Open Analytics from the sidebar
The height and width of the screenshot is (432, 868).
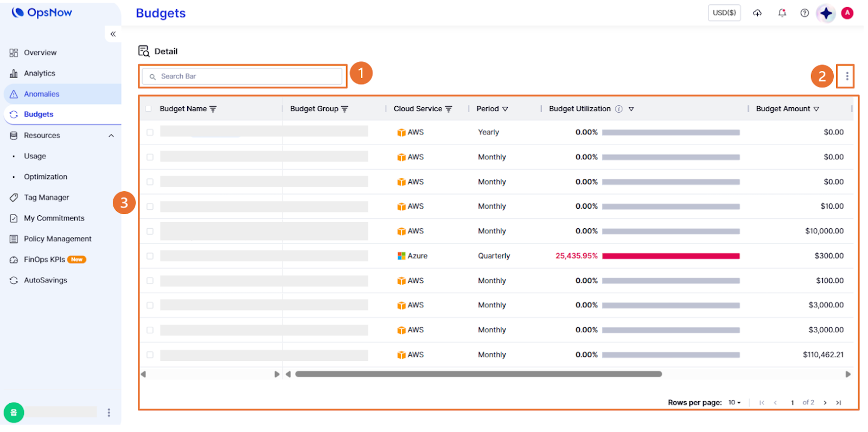tap(39, 73)
